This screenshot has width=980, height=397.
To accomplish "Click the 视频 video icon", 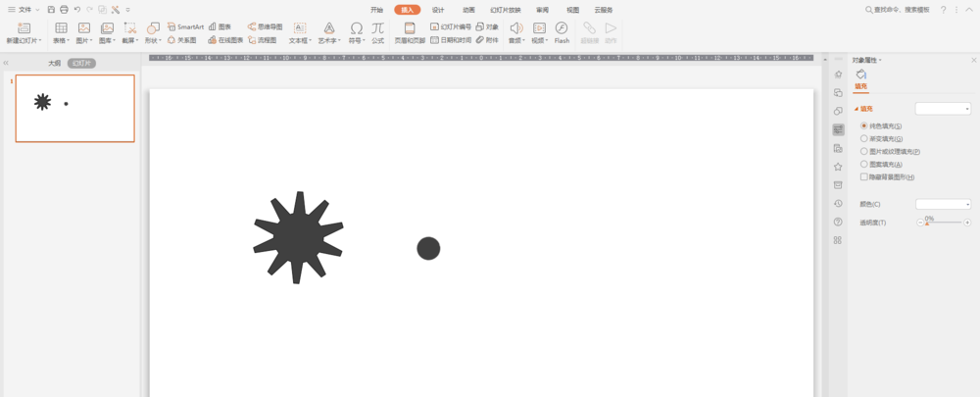I will coord(539,28).
